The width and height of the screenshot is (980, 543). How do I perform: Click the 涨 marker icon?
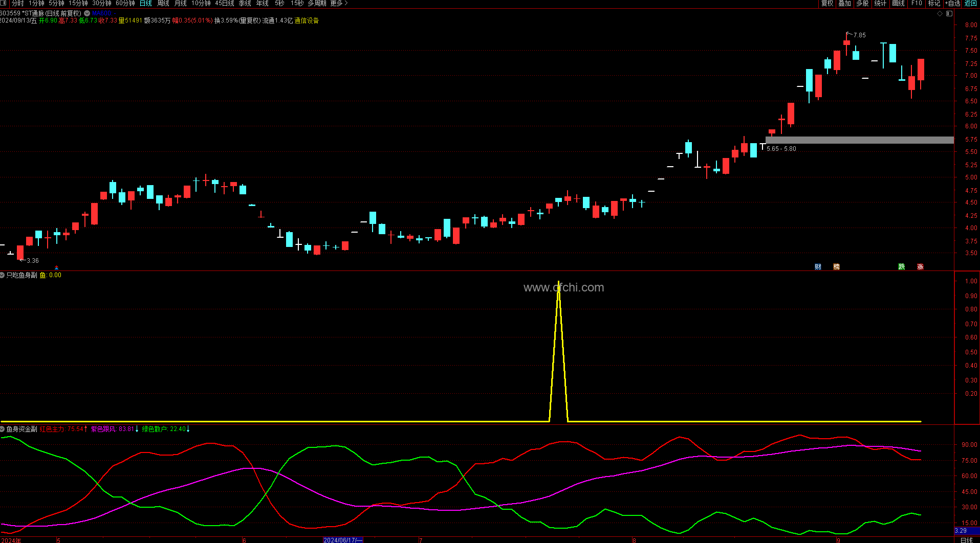coord(920,267)
